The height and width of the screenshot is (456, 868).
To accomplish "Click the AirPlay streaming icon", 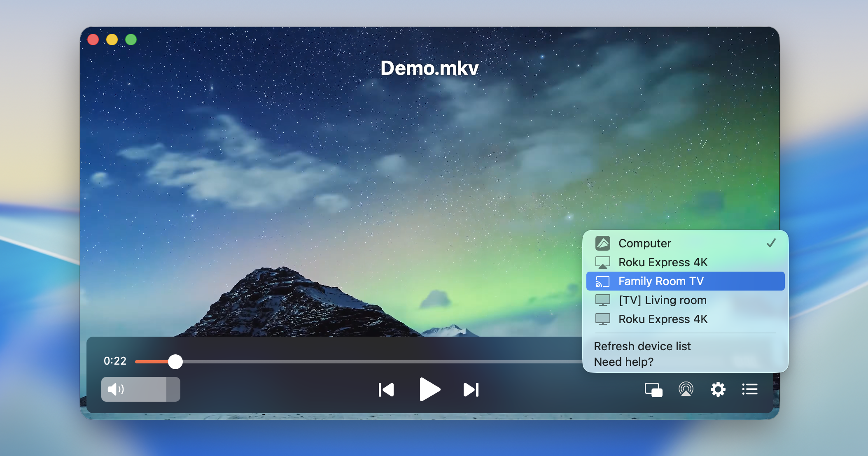I will tap(686, 389).
